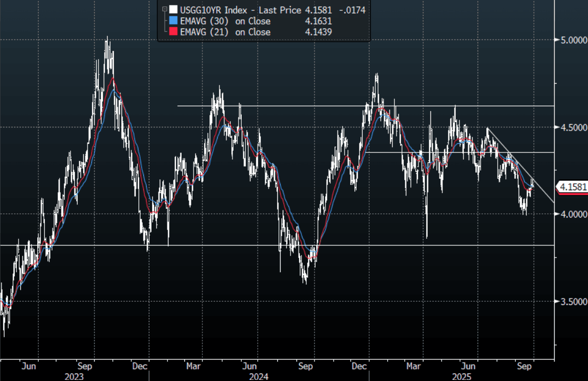Click the red EMAVG (21) color swatch
588x381 pixels.
tap(173, 32)
